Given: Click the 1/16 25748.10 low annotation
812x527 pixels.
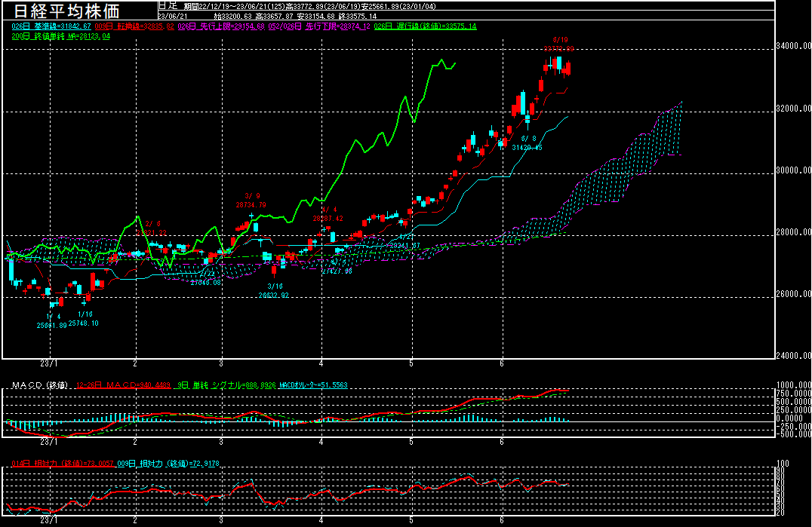Looking at the screenshot, I should (x=83, y=319).
